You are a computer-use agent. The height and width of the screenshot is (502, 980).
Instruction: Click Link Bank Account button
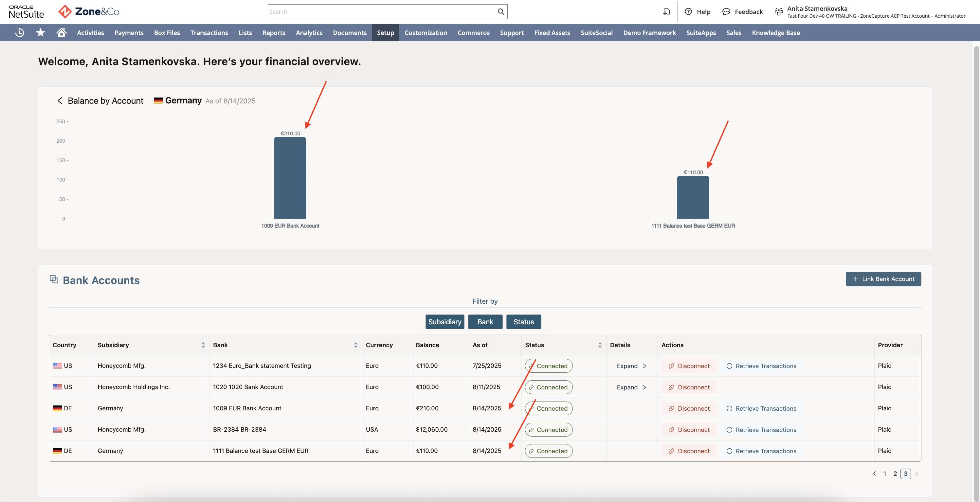pyautogui.click(x=883, y=279)
